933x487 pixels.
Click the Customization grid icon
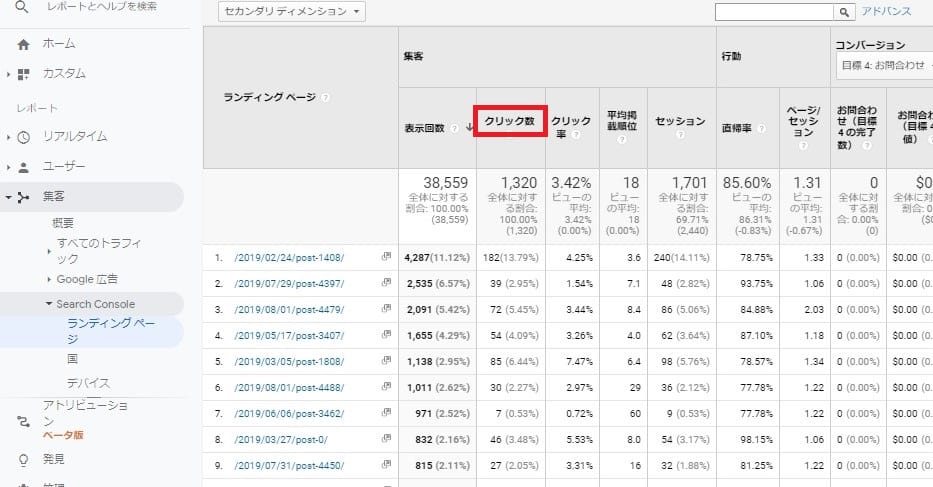(x=23, y=74)
